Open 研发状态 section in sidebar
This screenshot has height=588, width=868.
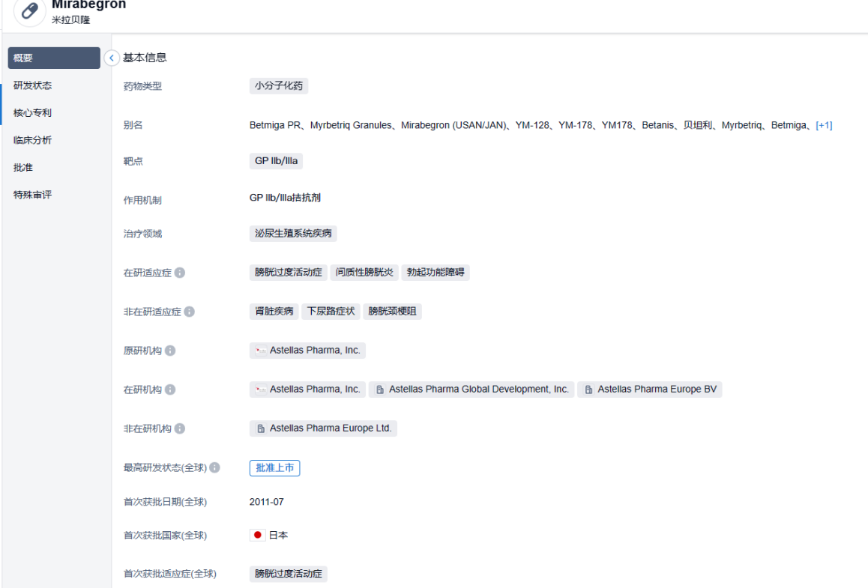click(x=33, y=85)
